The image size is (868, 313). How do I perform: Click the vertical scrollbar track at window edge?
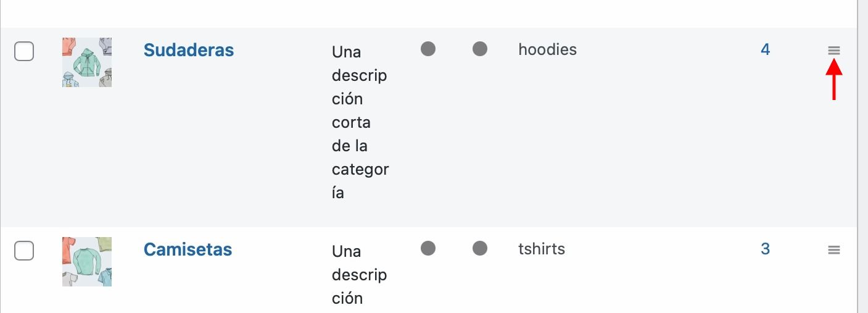(x=862, y=156)
